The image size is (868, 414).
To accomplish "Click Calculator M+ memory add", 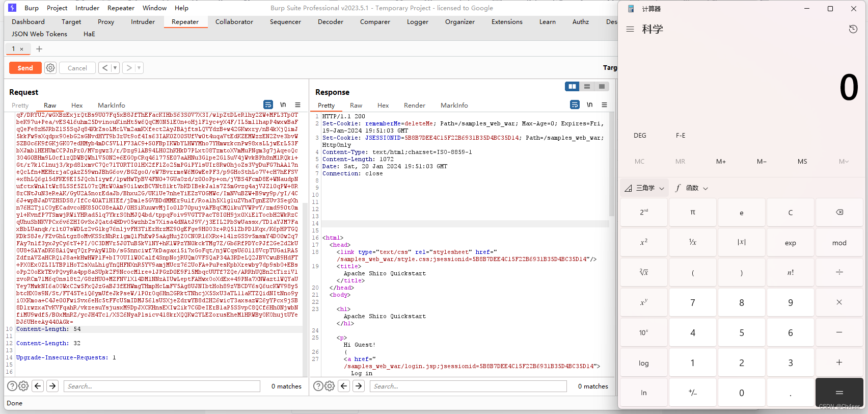I will click(x=721, y=162).
